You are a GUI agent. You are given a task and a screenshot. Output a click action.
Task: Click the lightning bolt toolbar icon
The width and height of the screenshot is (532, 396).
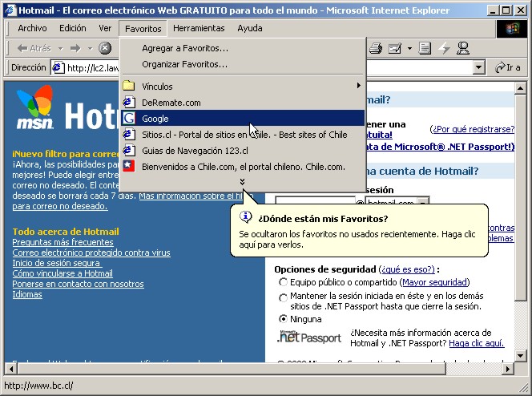click(x=444, y=48)
